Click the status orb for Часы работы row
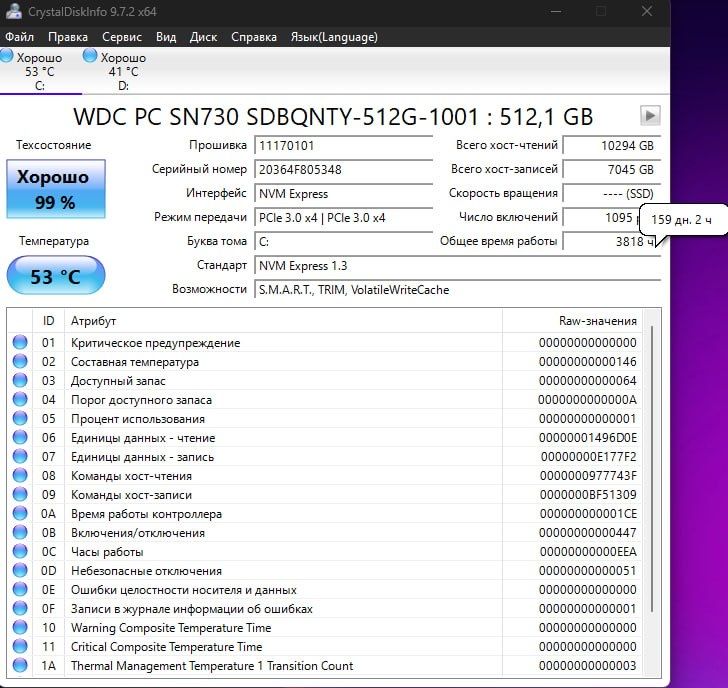728x688 pixels. (20, 552)
